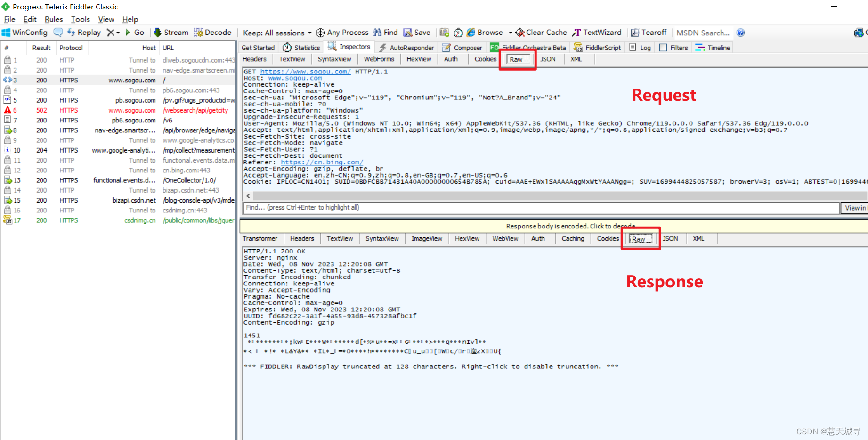The image size is (868, 440).
Task: Toggle the Filters tab checkbox
Action: (663, 48)
